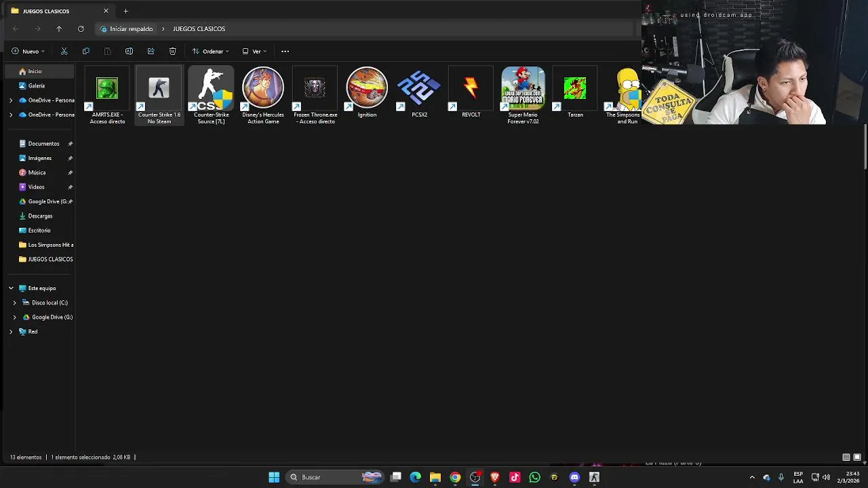The height and width of the screenshot is (488, 868).
Task: Switch to large thumbnails view layout
Action: click(x=857, y=457)
